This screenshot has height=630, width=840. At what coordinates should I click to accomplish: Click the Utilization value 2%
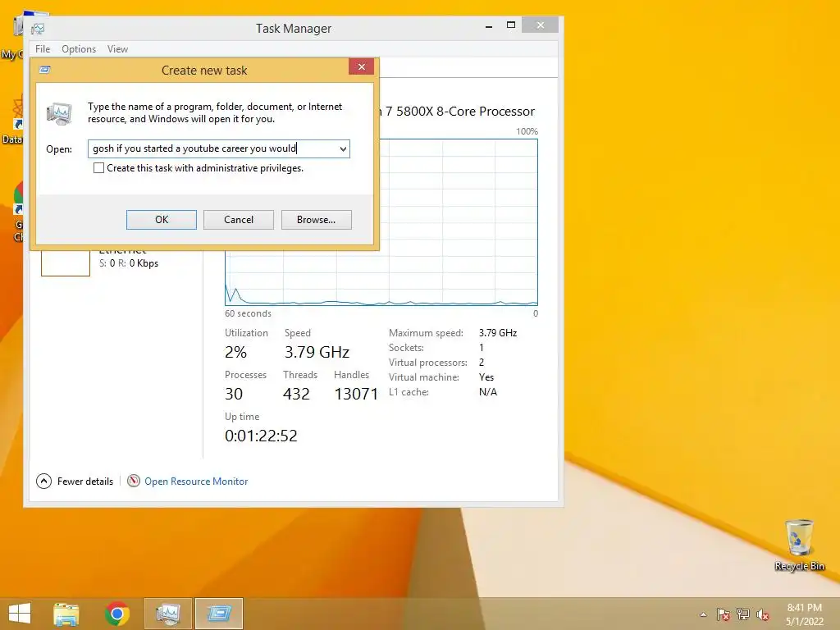(235, 352)
